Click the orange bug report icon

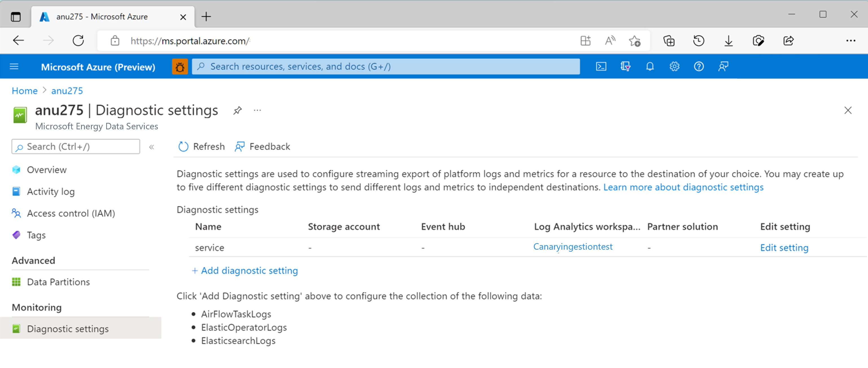pyautogui.click(x=180, y=66)
